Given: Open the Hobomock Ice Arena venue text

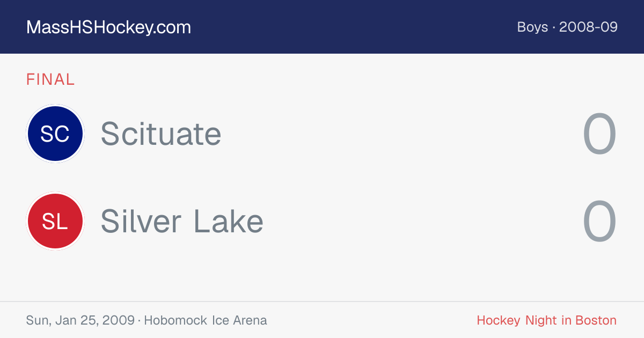Looking at the screenshot, I should [206, 321].
